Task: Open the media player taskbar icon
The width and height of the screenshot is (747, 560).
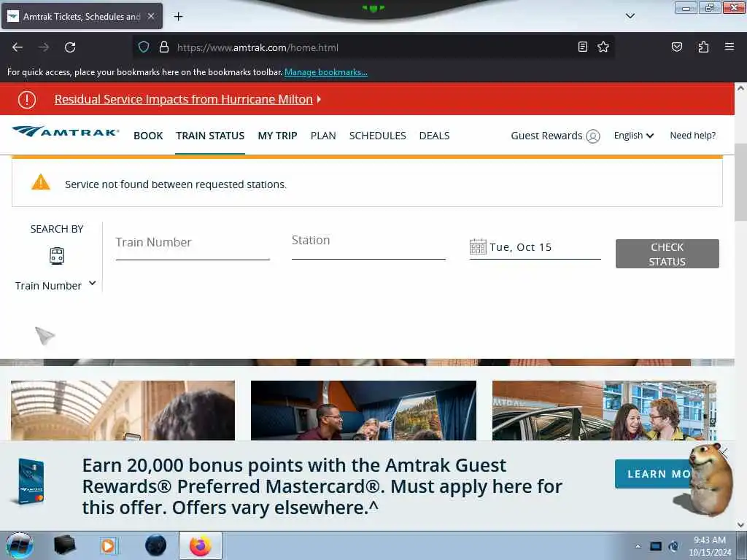Action: 108,545
